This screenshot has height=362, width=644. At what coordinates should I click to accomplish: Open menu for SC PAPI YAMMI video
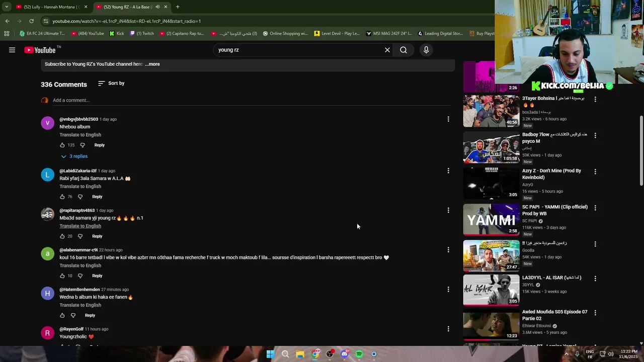pyautogui.click(x=595, y=208)
